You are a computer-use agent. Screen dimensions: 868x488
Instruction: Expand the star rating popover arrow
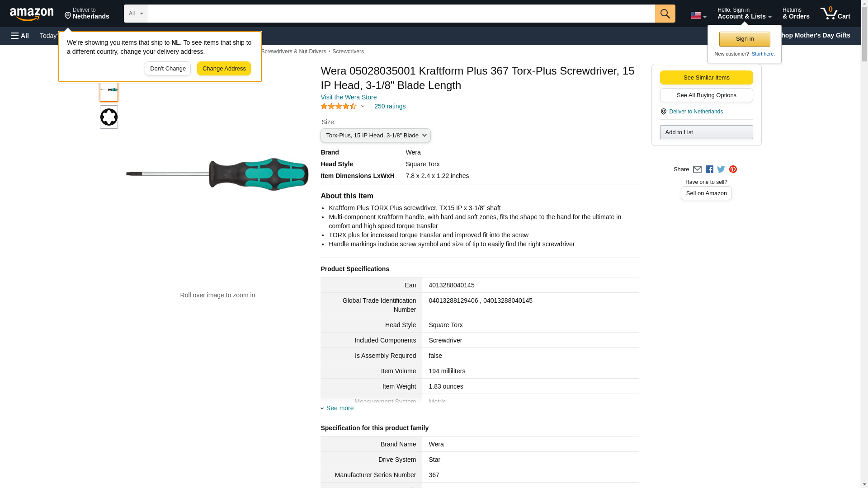[363, 107]
